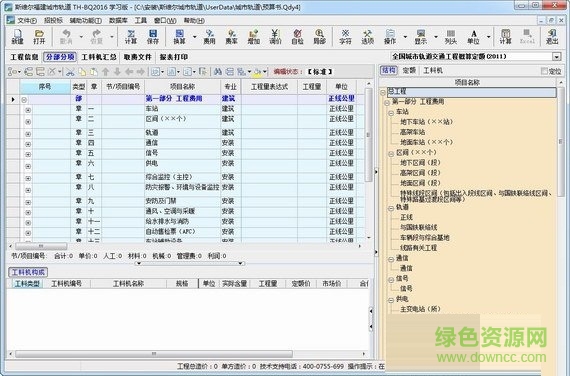Click the bottom pane horizontal scrollbar
This screenshot has height=376, width=570.
154,353
